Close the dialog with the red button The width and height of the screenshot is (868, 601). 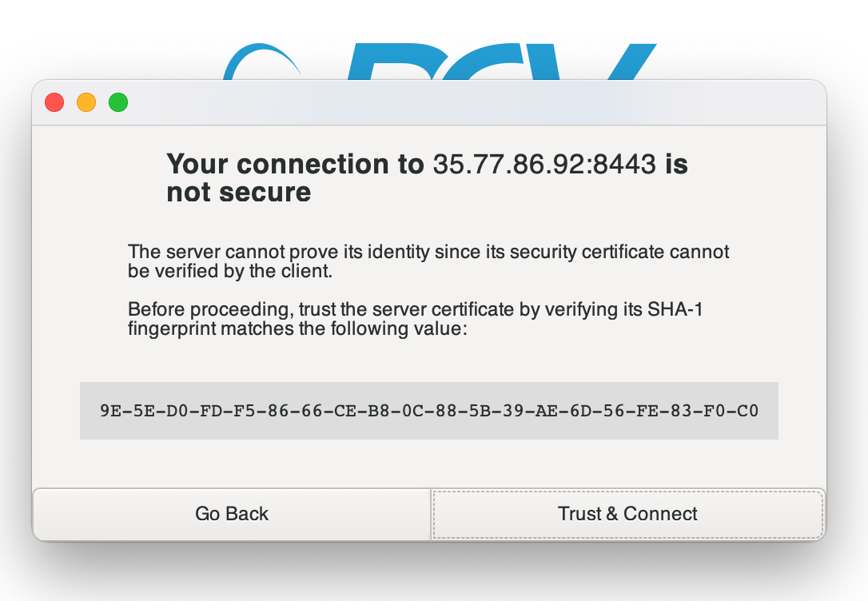click(54, 102)
